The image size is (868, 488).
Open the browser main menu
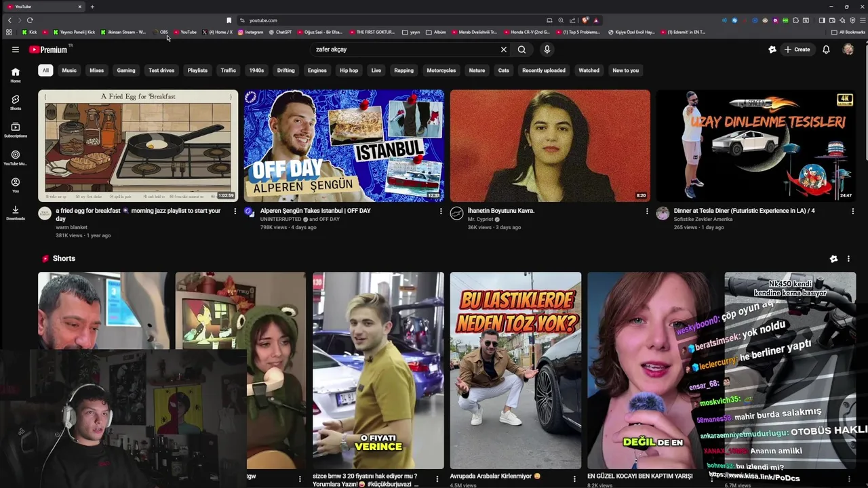(862, 20)
